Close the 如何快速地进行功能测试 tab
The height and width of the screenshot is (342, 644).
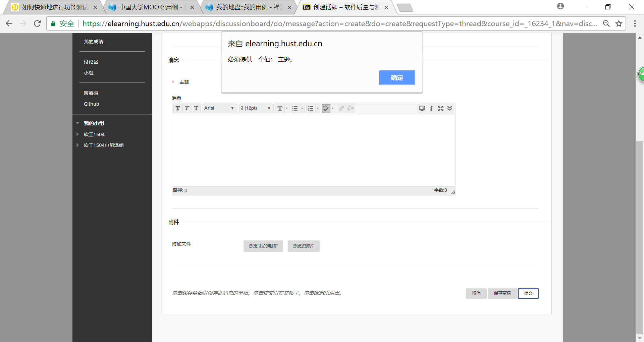tap(95, 7)
